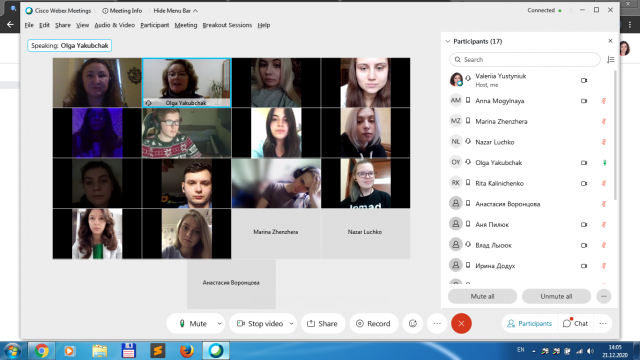Open more options beside Unmute all

tap(604, 296)
